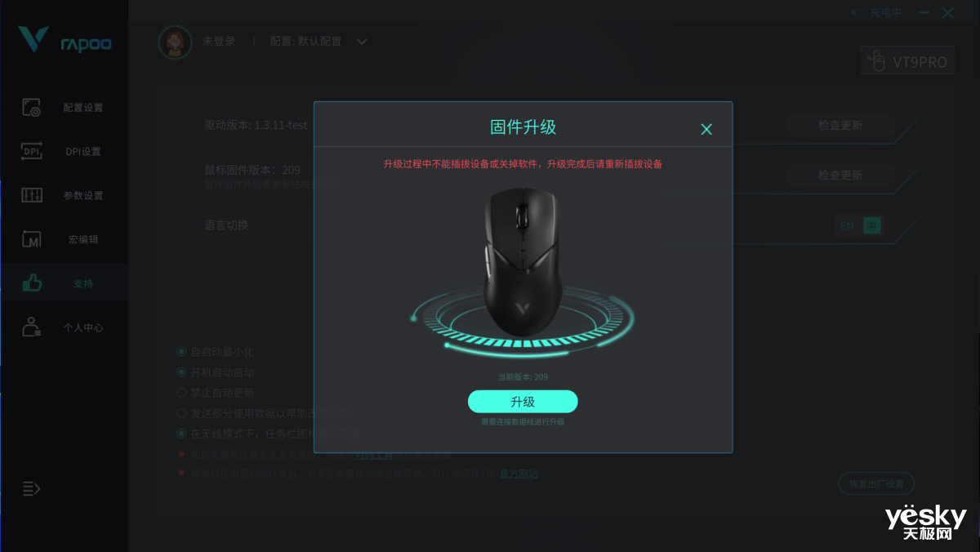This screenshot has height=552, width=980.
Task: Click the user avatar icon
Action: [175, 42]
